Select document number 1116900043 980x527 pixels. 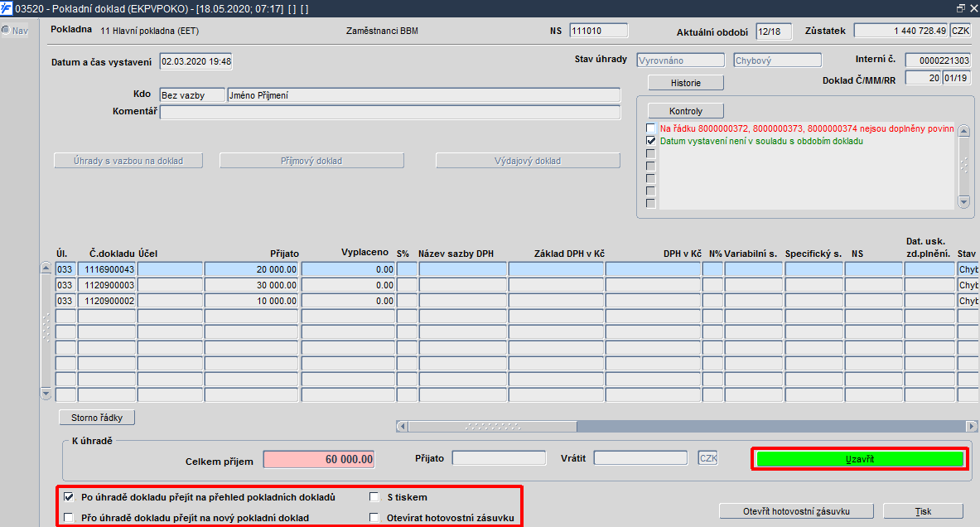(107, 269)
